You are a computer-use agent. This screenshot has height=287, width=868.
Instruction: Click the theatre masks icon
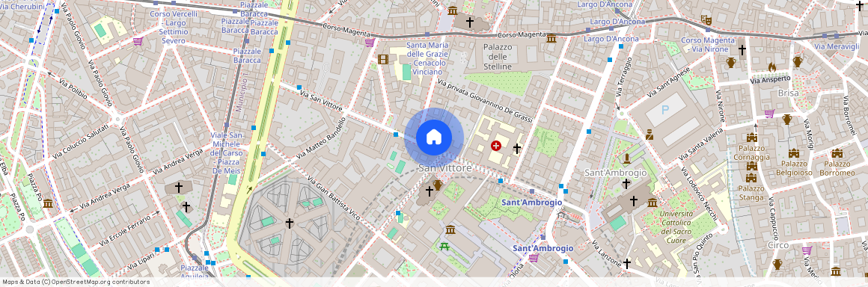706,19
